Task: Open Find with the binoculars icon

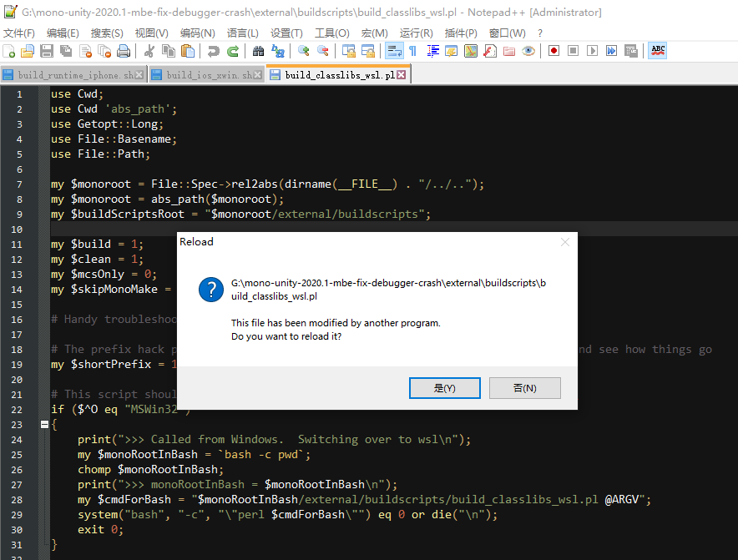Action: pos(259,50)
